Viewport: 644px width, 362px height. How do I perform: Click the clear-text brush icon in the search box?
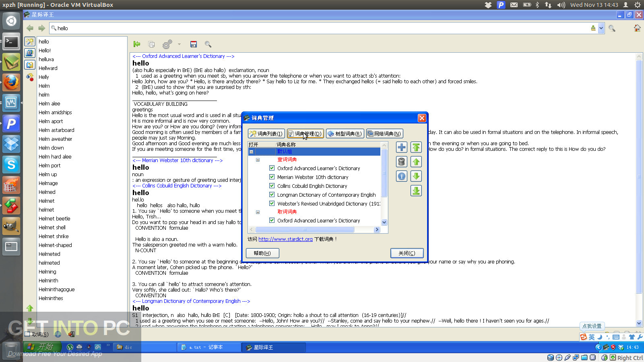pyautogui.click(x=593, y=28)
